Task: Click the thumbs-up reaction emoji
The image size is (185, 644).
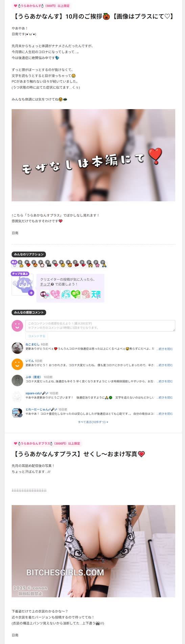Action: point(21,265)
